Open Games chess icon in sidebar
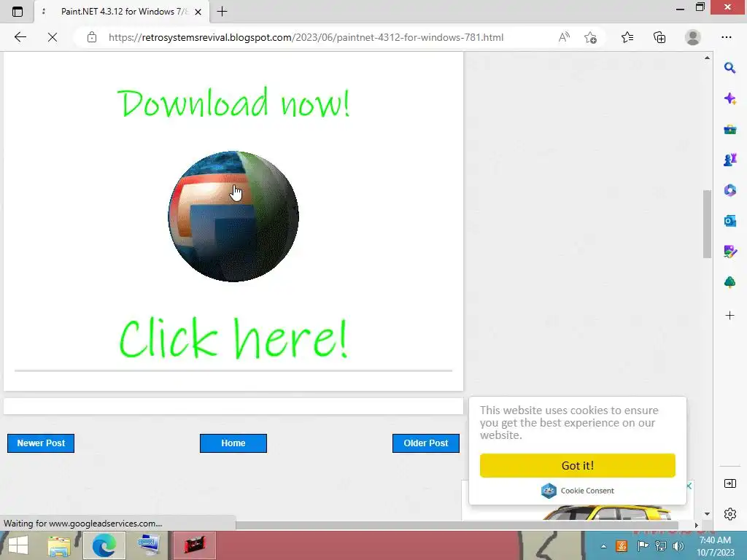This screenshot has width=747, height=560. click(x=729, y=160)
